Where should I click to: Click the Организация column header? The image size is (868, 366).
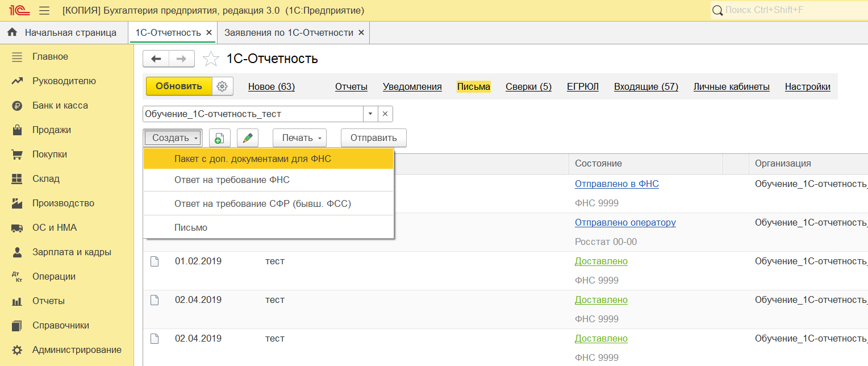[808, 164]
